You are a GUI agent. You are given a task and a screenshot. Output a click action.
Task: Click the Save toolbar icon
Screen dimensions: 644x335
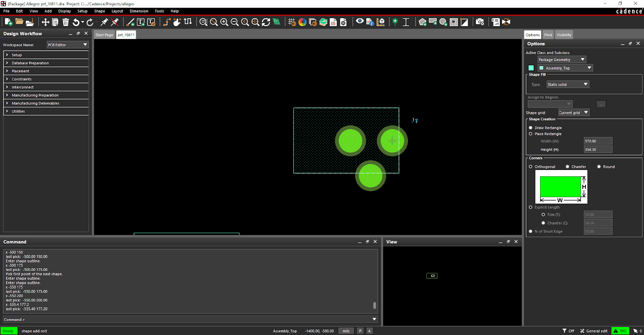(29, 22)
